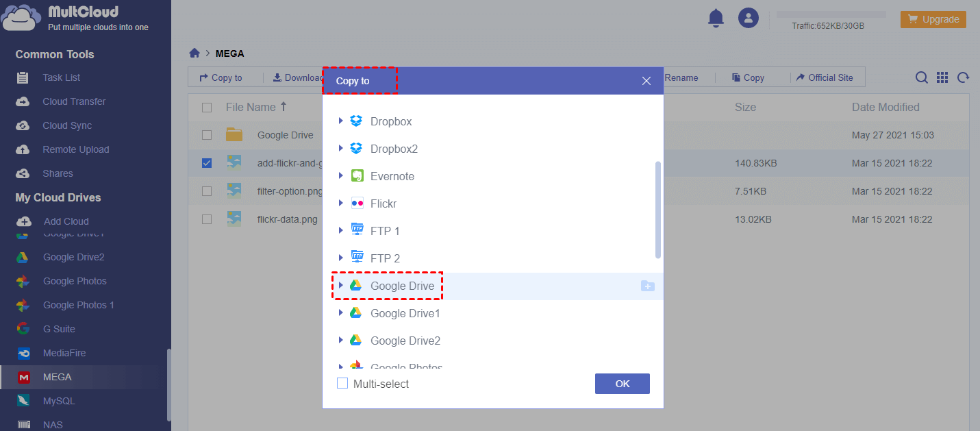This screenshot has width=980, height=431.
Task: Click the Task List sidebar icon
Action: pos(23,77)
